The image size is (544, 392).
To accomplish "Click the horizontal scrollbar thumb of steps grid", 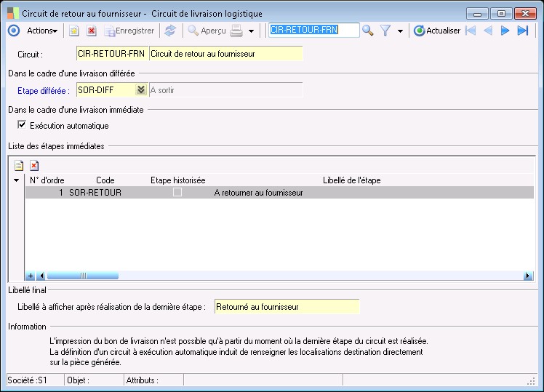I will [x=82, y=276].
